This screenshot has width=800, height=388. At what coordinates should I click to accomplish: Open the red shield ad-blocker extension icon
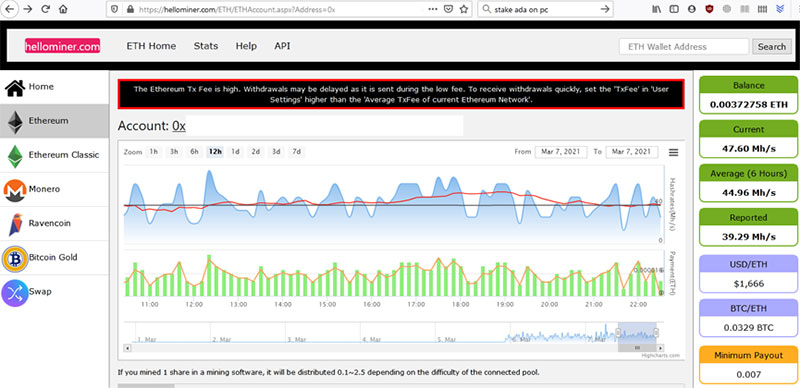709,9
